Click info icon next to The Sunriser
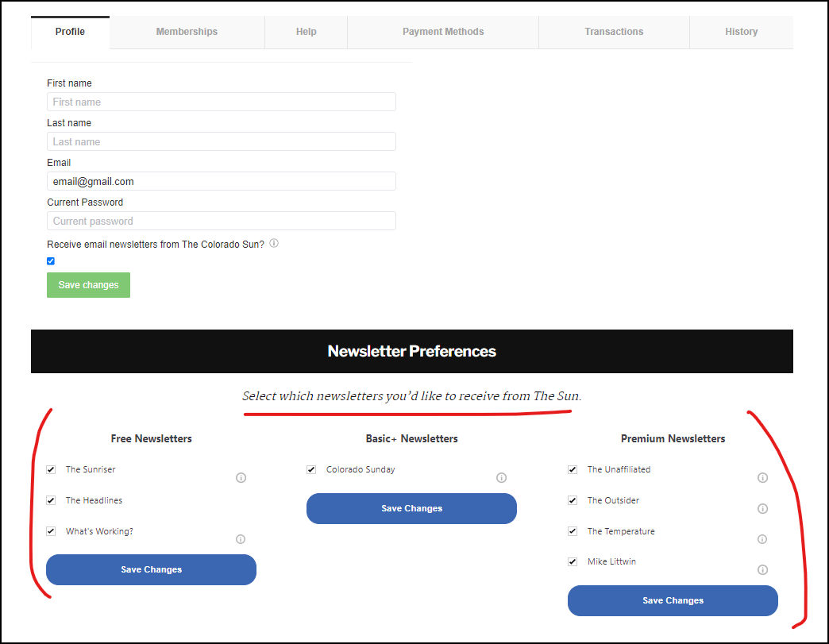The height and width of the screenshot is (644, 829). [241, 477]
